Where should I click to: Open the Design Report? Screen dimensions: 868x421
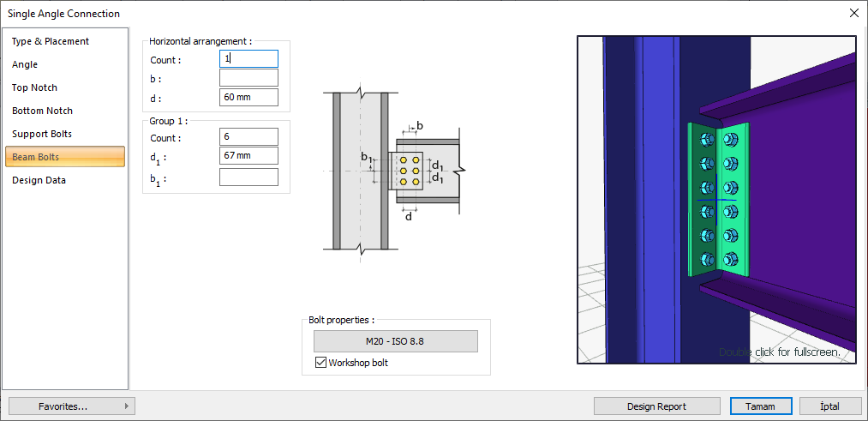[x=656, y=406]
